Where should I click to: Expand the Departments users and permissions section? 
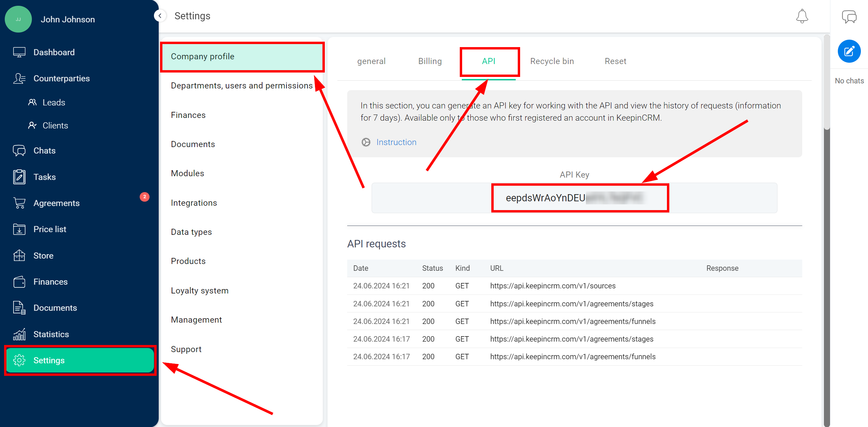[242, 86]
